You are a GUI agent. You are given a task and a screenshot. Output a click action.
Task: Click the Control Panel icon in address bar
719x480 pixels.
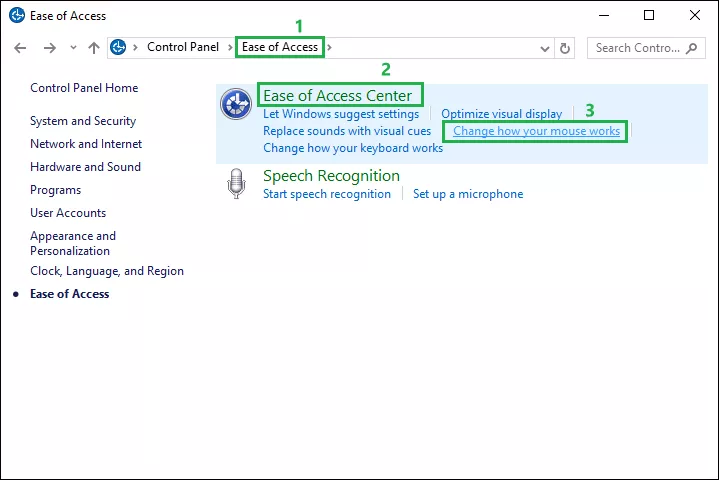(x=118, y=47)
